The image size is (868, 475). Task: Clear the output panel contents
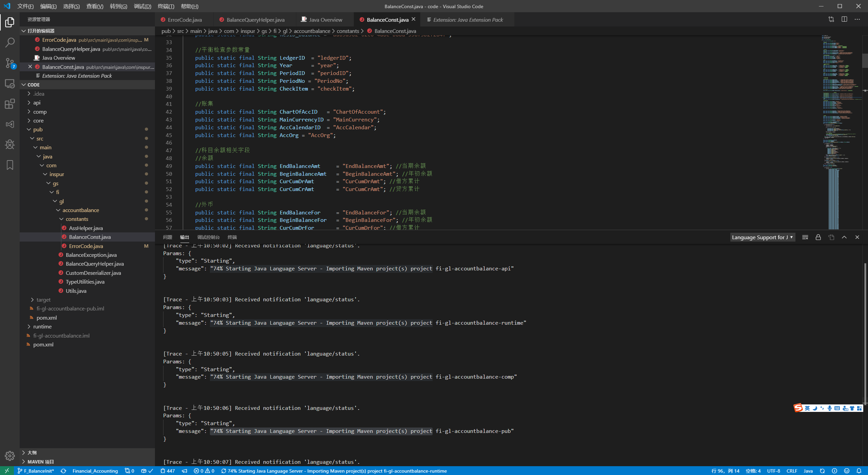tap(805, 237)
